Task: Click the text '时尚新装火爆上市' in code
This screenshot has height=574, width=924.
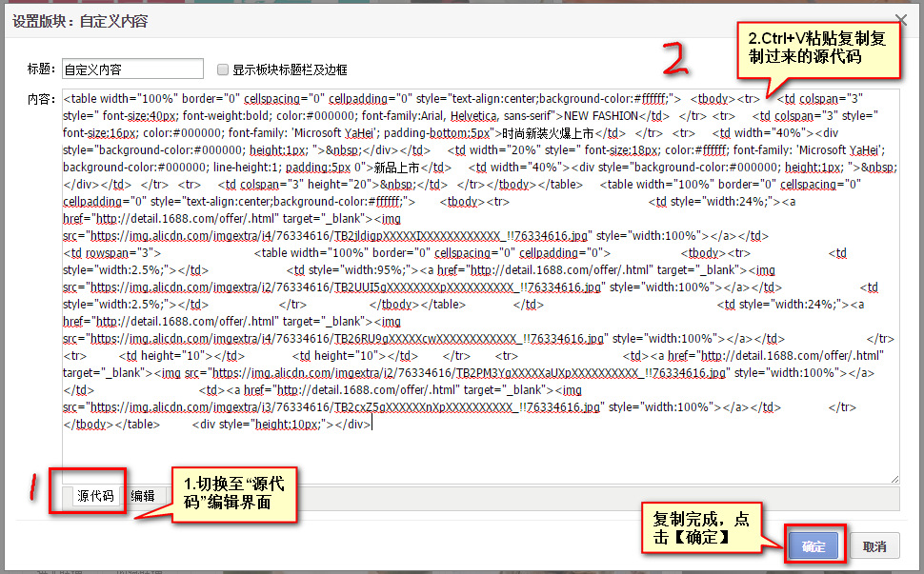Action: tap(548, 133)
